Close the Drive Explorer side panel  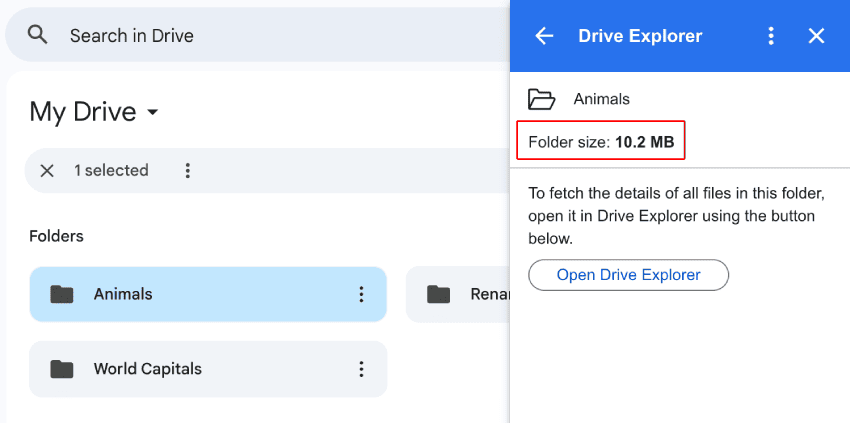click(x=816, y=36)
